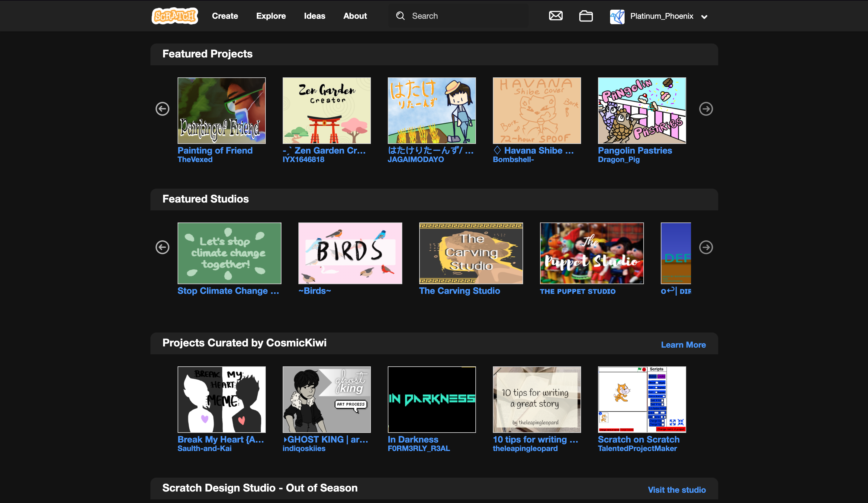
Task: Click the search magnifier icon
Action: pos(400,16)
